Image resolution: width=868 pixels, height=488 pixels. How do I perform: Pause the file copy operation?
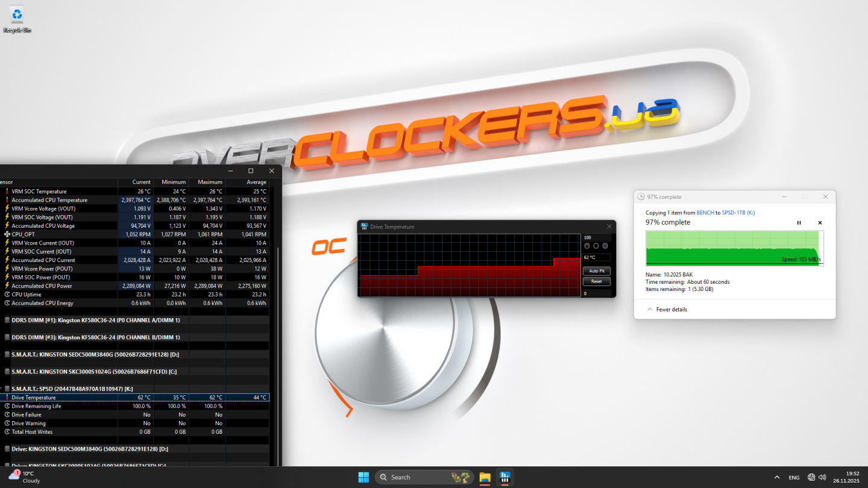point(799,223)
